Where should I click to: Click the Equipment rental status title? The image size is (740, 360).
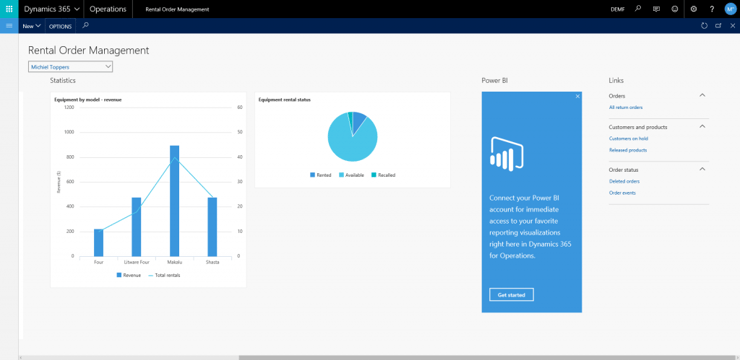point(285,100)
